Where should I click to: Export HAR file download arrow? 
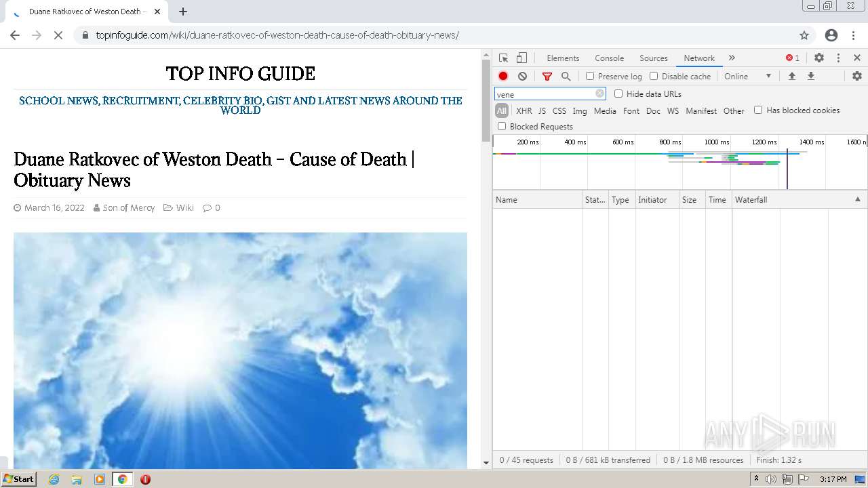tap(810, 77)
